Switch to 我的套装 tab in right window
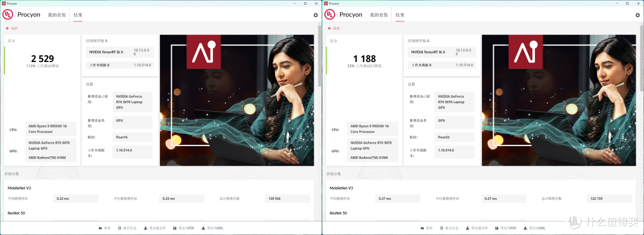The image size is (644, 235). click(379, 15)
